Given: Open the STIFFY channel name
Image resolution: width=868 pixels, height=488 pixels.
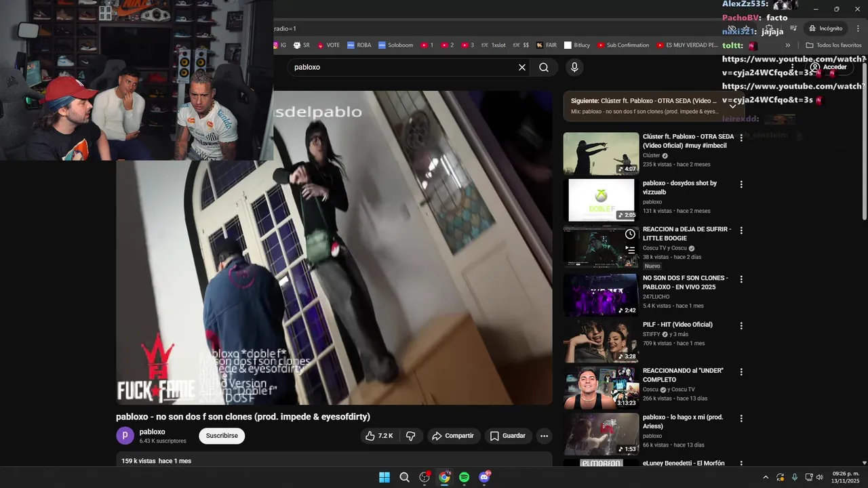Looking at the screenshot, I should tap(652, 334).
